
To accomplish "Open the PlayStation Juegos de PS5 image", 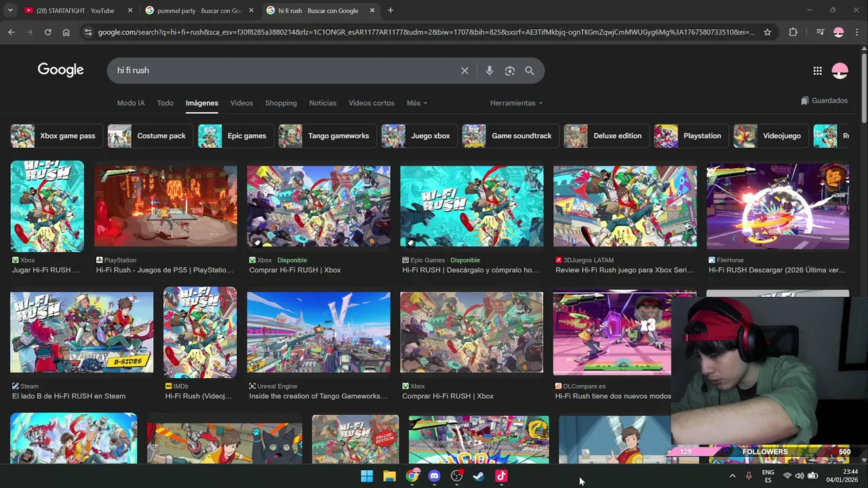I will tap(165, 206).
